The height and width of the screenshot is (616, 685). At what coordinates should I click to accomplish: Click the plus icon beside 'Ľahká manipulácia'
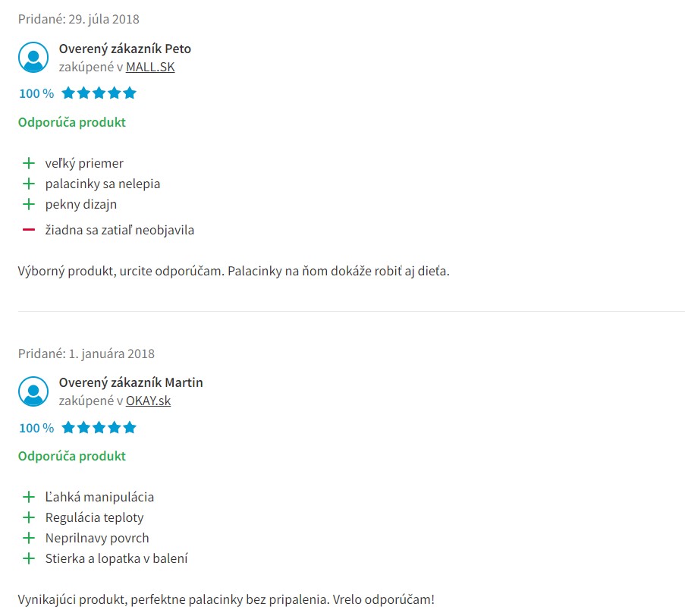(x=29, y=497)
